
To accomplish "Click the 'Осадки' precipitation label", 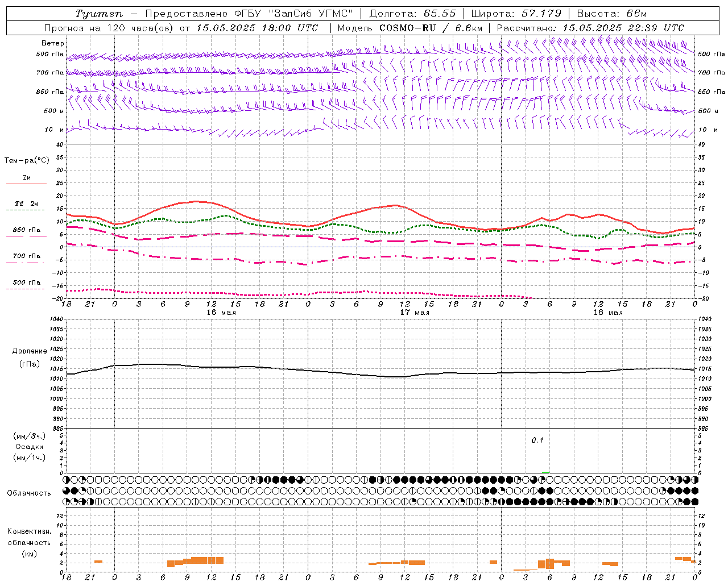I will click(30, 447).
